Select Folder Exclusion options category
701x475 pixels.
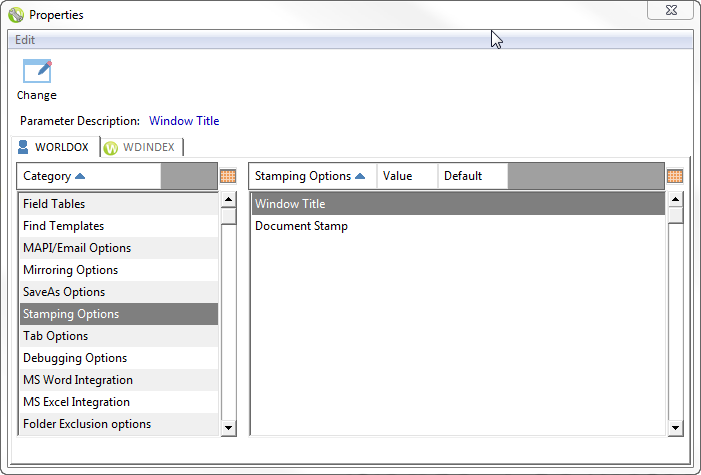tap(119, 424)
